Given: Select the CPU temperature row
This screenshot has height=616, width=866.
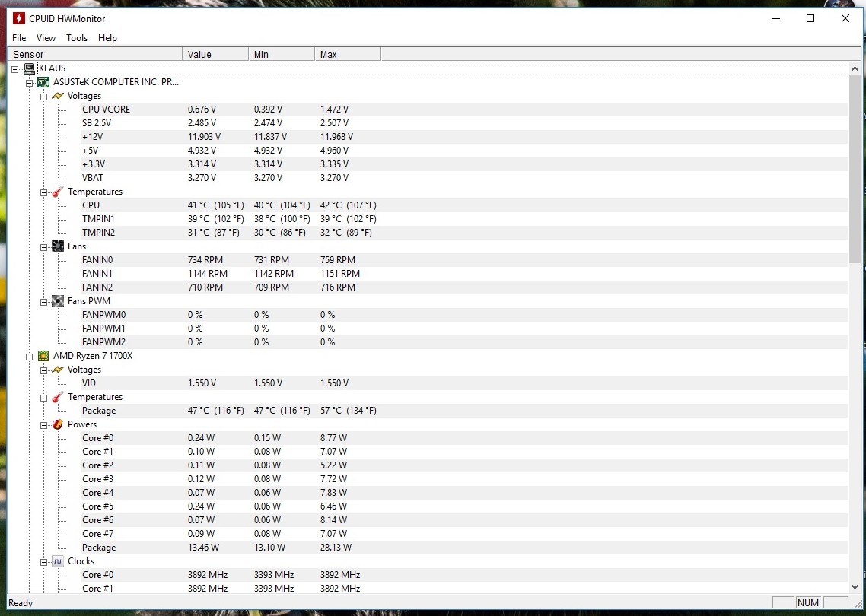Looking at the screenshot, I should [x=464, y=205].
